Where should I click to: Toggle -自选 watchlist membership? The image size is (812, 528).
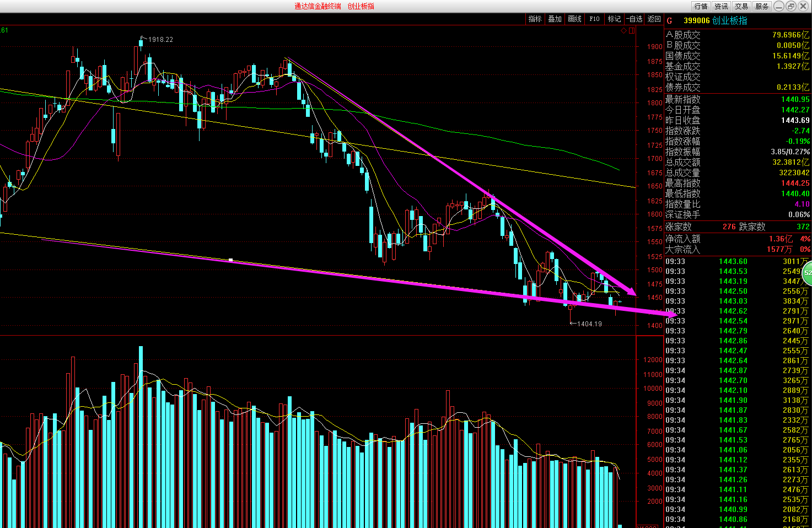(x=634, y=19)
